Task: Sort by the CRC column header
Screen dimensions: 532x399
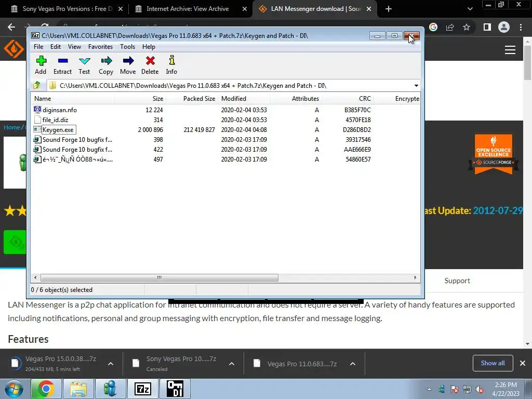Action: [x=348, y=99]
